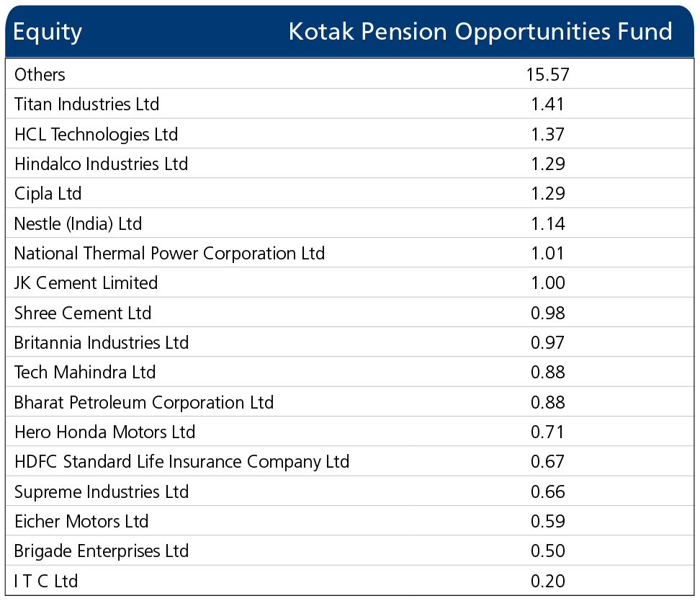Select HDFC Standard Life Insurance Company Ltd
This screenshot has height=601, width=700.
(x=181, y=462)
